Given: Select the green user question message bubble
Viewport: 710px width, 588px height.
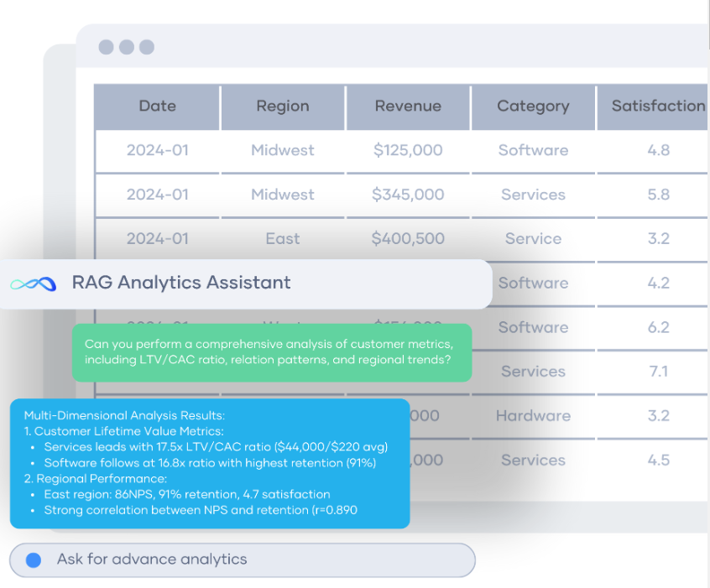Looking at the screenshot, I should click(x=271, y=352).
